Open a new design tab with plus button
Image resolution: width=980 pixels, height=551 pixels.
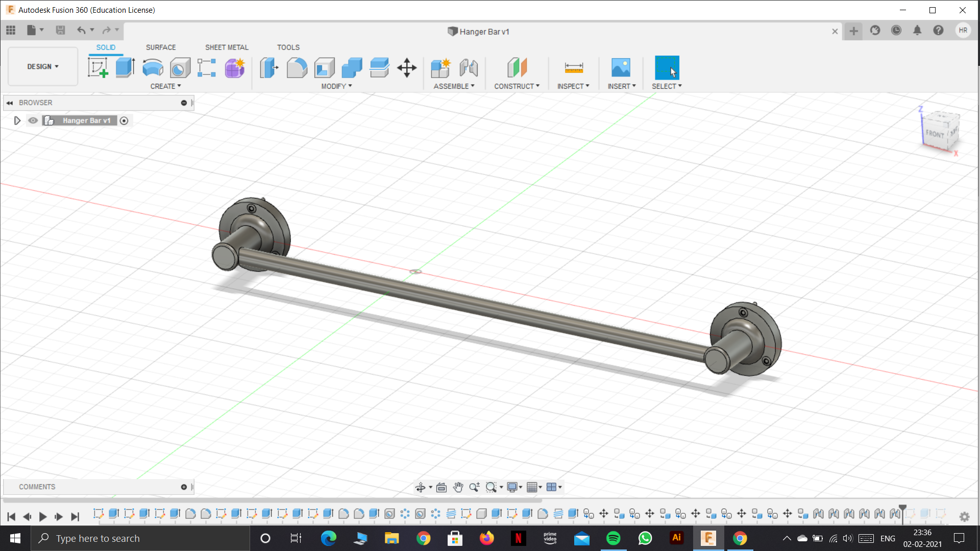(853, 31)
